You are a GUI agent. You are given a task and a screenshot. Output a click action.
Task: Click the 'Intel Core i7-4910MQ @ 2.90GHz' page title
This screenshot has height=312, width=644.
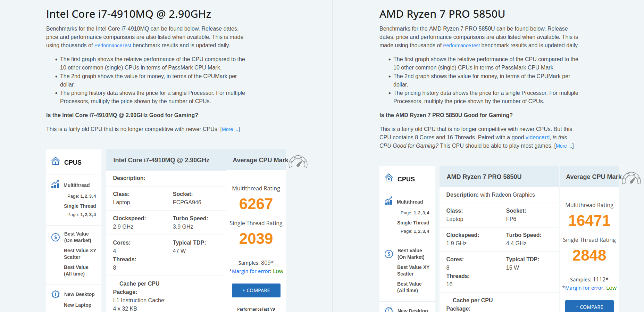click(128, 14)
